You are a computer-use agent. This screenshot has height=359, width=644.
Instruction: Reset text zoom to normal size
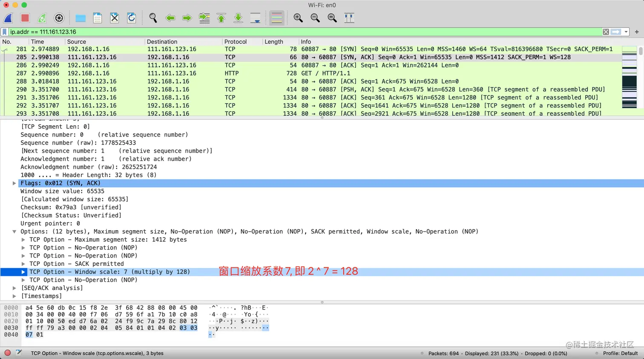[332, 18]
